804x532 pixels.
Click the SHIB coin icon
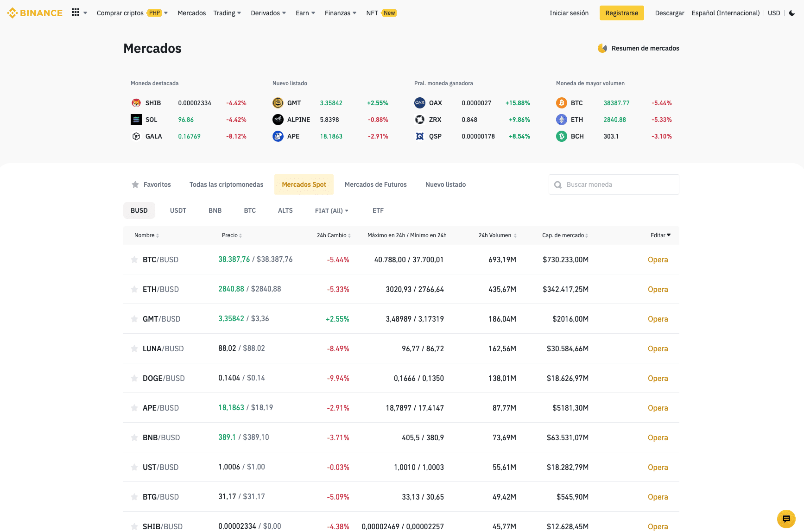(x=136, y=103)
